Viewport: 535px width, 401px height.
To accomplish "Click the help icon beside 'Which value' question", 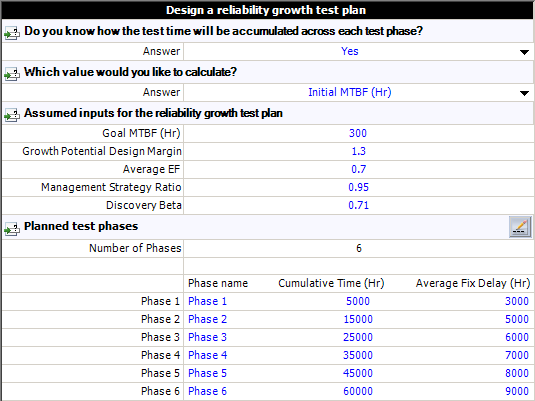I will tap(12, 74).
